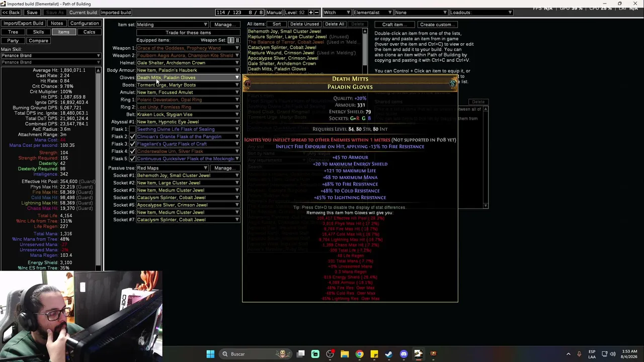Select Gale Shelter, Archdemon Crown in All items
Viewport: 644px width, 362px height.
(282, 63)
